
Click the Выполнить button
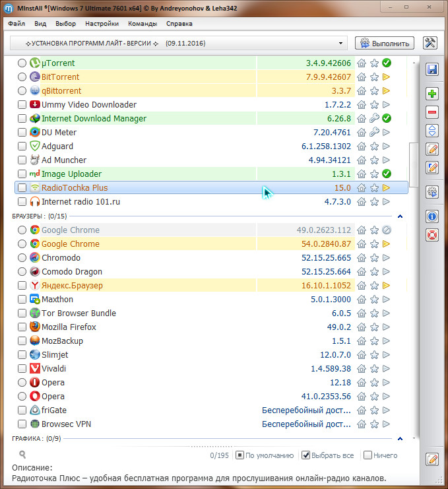[385, 44]
